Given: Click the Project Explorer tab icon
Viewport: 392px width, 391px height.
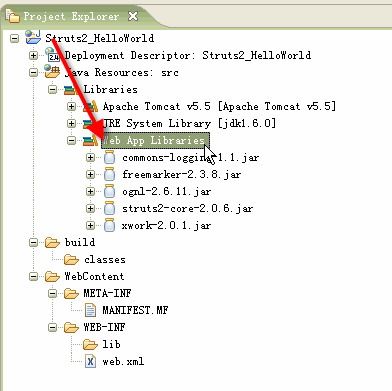Looking at the screenshot, I should (x=12, y=15).
